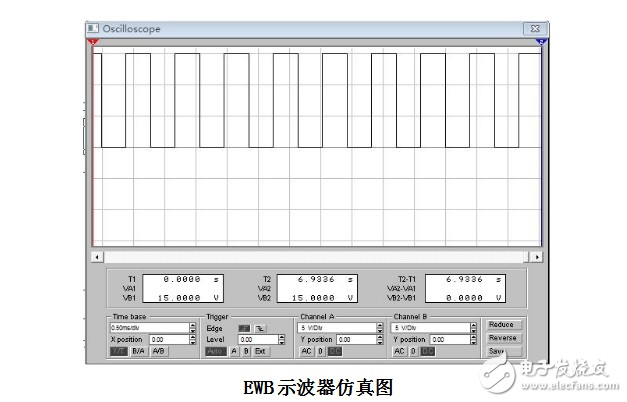Click the T1 value 0.0000 s

(191, 279)
